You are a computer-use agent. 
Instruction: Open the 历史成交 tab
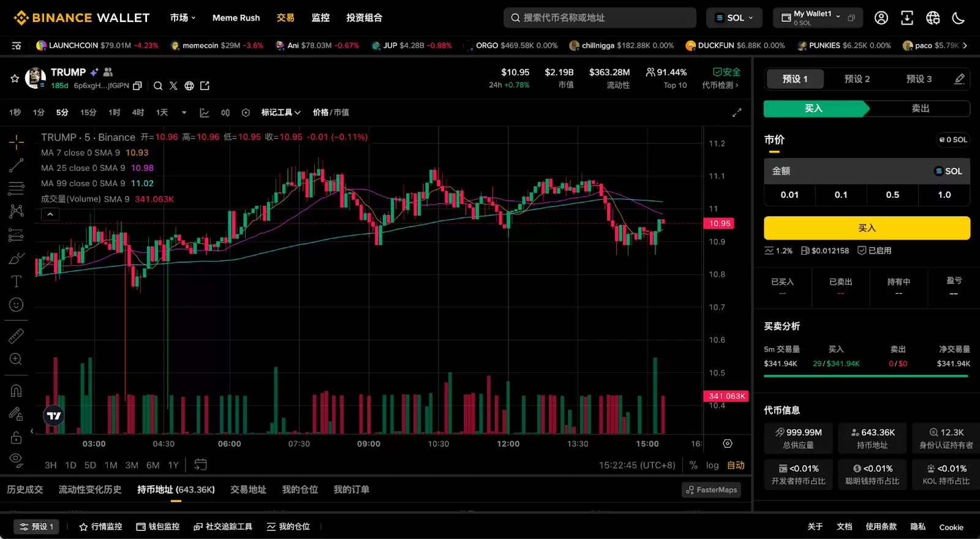click(25, 490)
